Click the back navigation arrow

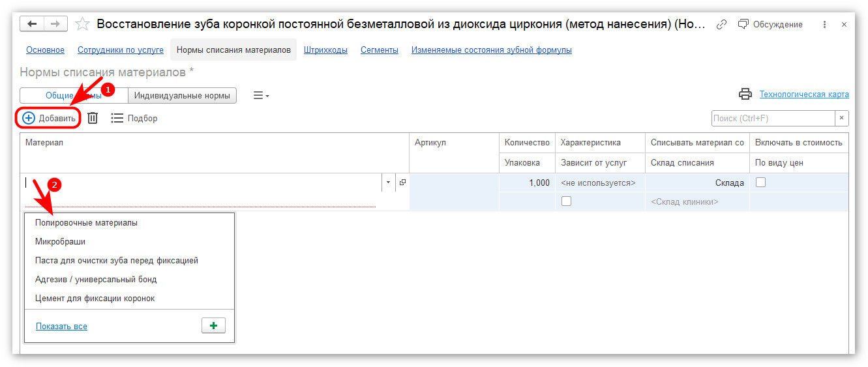(x=32, y=24)
